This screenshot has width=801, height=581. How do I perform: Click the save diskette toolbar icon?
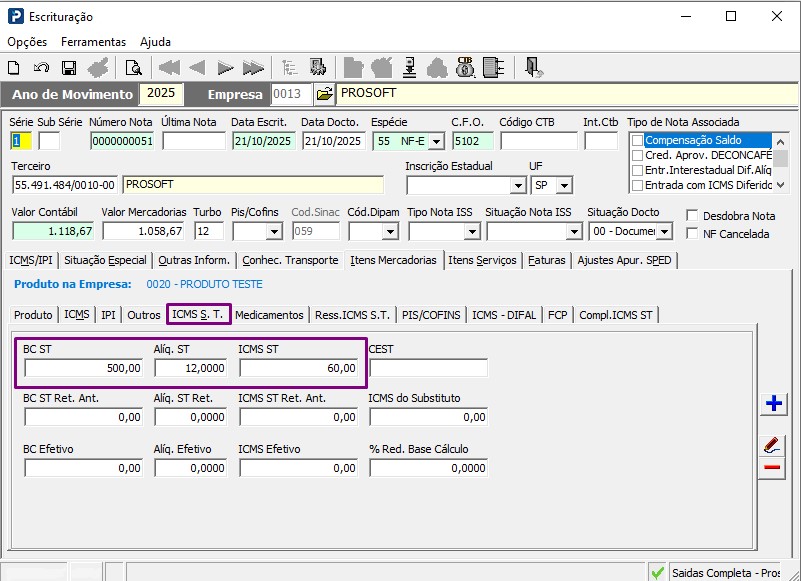[69, 68]
